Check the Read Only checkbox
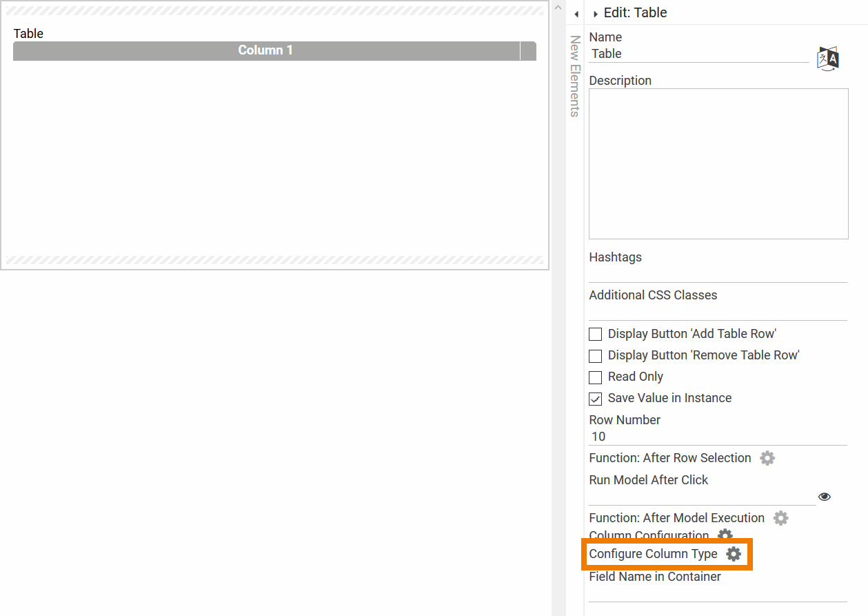Screen dimensions: 868x616 [x=596, y=377]
